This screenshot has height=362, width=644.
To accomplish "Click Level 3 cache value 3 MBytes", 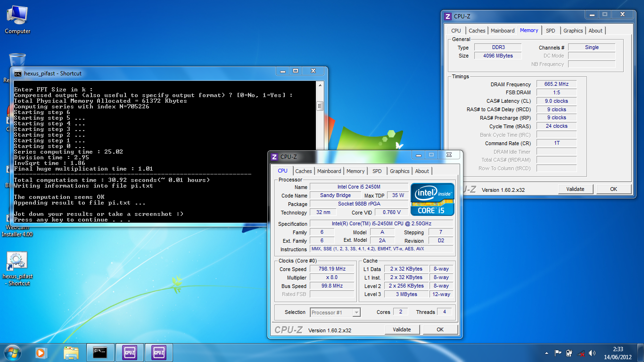I will 406,294.
